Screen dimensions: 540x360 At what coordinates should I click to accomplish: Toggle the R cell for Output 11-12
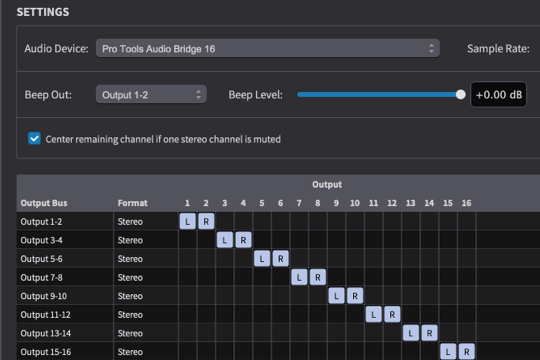pyautogui.click(x=392, y=314)
